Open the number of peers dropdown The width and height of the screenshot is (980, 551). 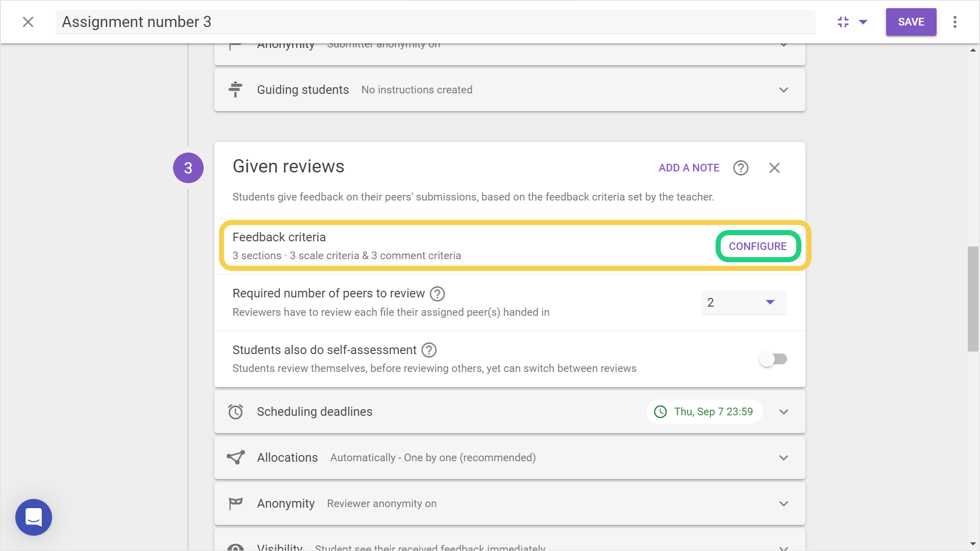[x=744, y=303]
